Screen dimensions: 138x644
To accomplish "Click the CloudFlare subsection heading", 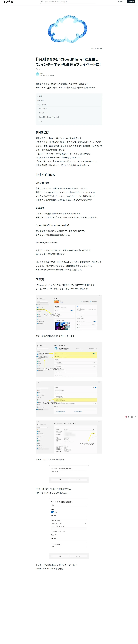I will [43, 183].
